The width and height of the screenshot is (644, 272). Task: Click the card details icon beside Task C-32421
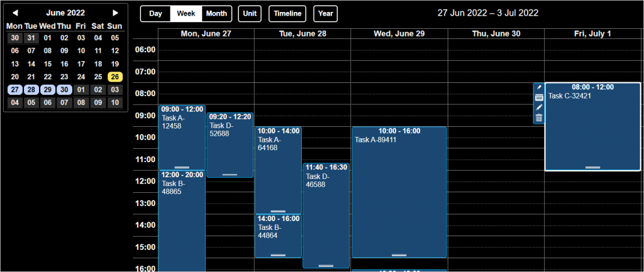539,97
